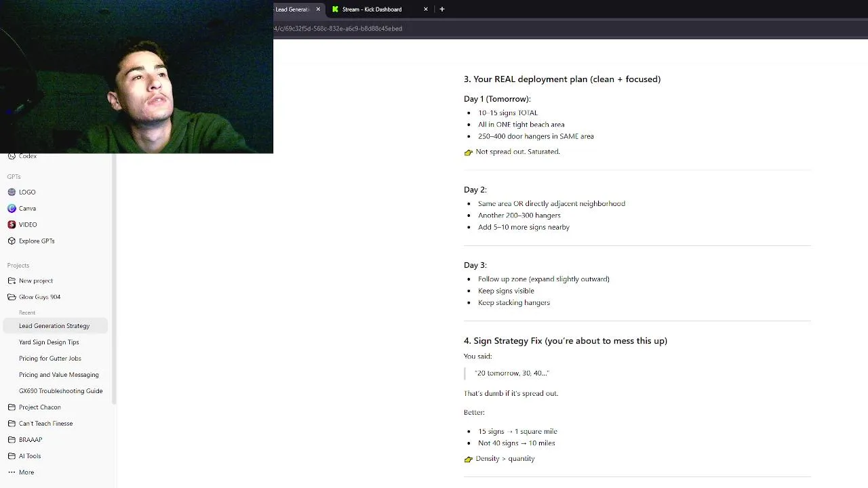
Task: Click 'All in ONE tight beach area' bullet
Action: coord(521,125)
